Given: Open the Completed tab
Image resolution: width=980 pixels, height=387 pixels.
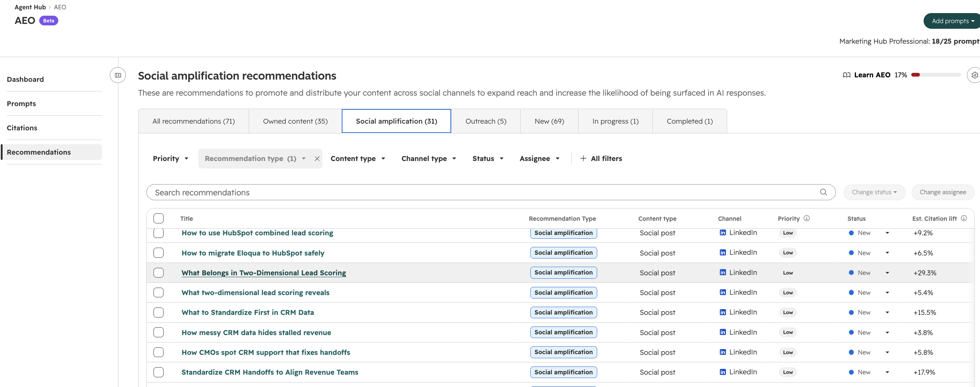Looking at the screenshot, I should [690, 121].
